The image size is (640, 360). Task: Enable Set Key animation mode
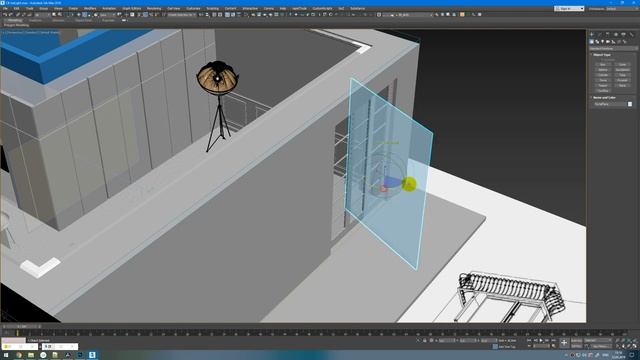coord(577,346)
